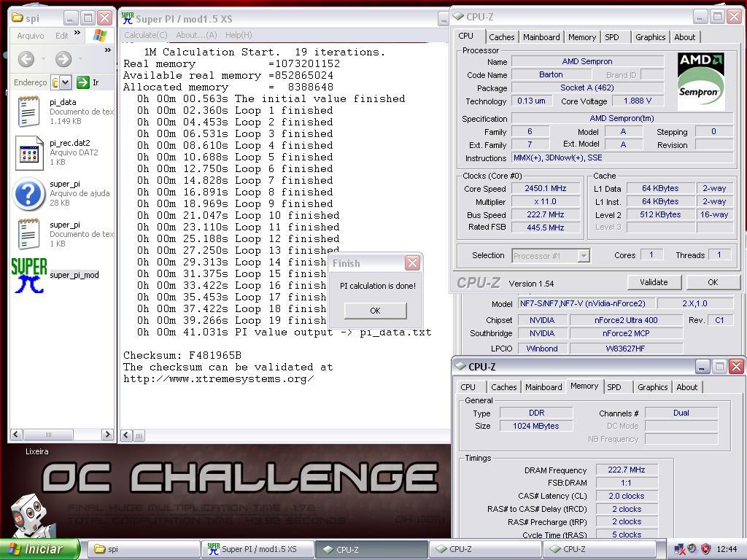This screenshot has width=747, height=560.
Task: Switch to Caches tab in top CPU-Z
Action: (x=502, y=37)
